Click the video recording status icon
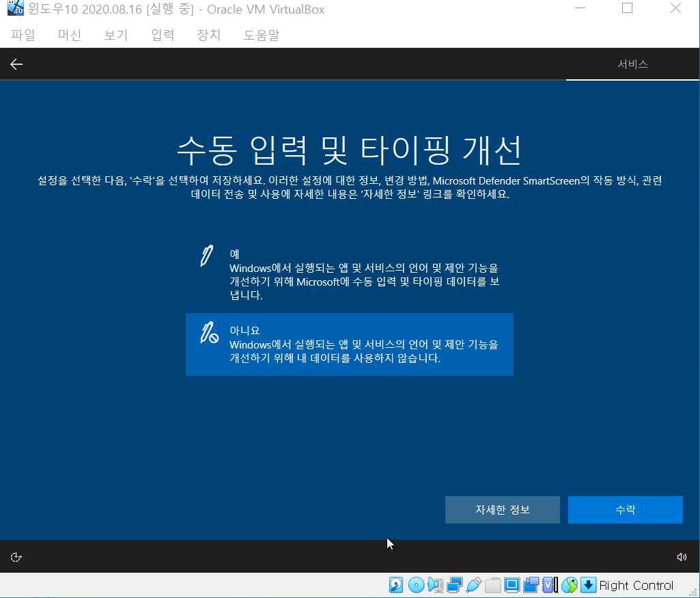The image size is (700, 598). pos(531,585)
